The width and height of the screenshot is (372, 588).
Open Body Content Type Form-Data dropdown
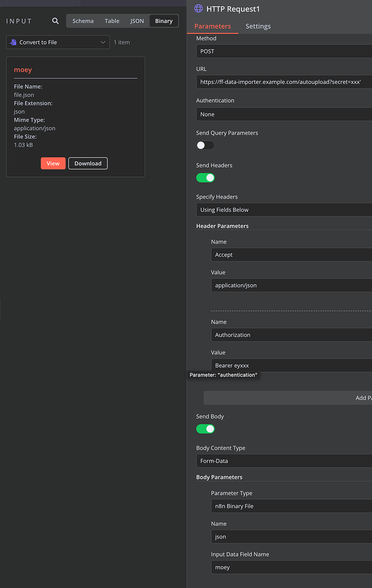tap(283, 461)
